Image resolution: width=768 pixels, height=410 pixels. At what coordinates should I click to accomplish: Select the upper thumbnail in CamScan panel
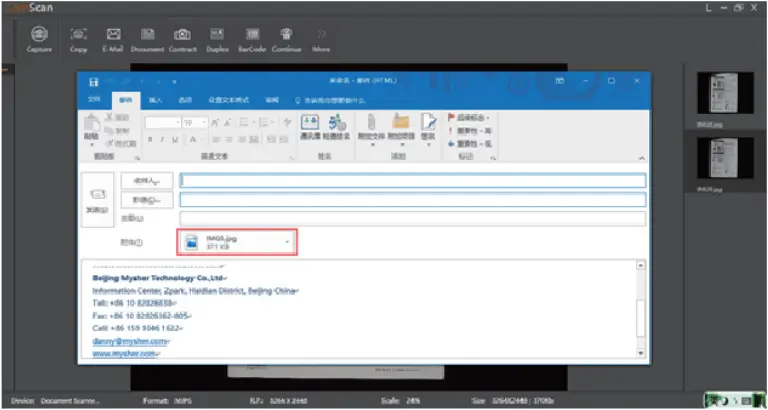tap(725, 93)
